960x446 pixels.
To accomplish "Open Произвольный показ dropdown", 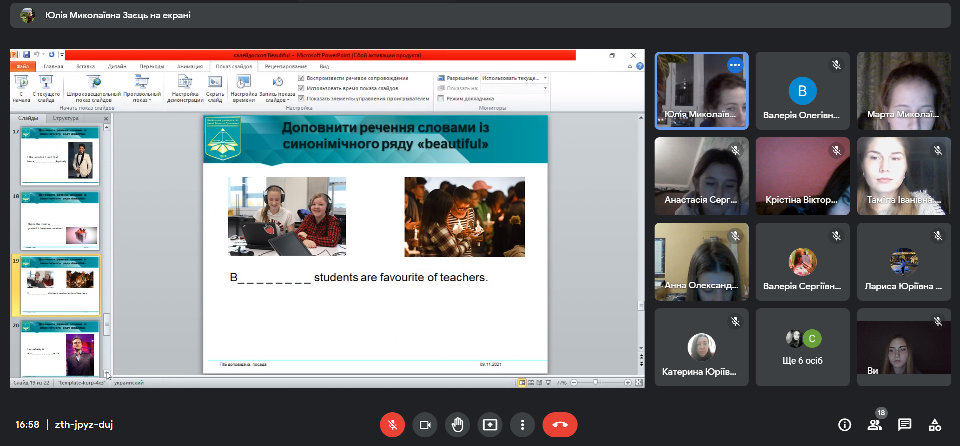I will click(142, 88).
